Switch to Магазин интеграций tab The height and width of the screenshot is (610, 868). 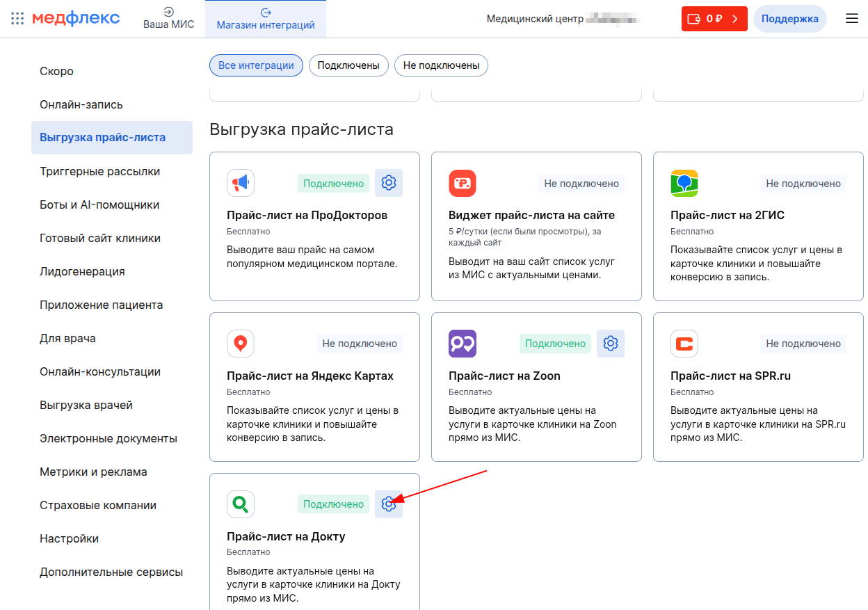(x=266, y=19)
